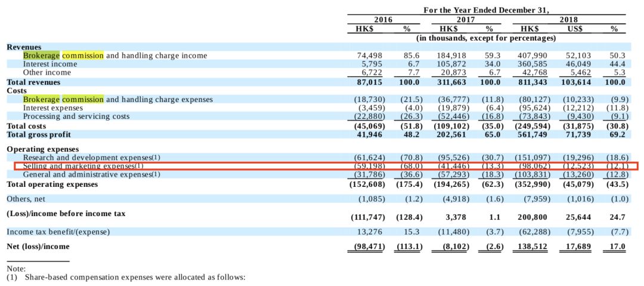Click highlighted 'commission' word in costs row

[x=83, y=99]
